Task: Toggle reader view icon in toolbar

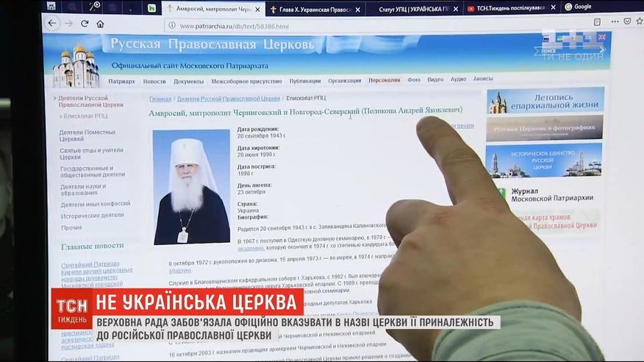Action: pos(597,22)
